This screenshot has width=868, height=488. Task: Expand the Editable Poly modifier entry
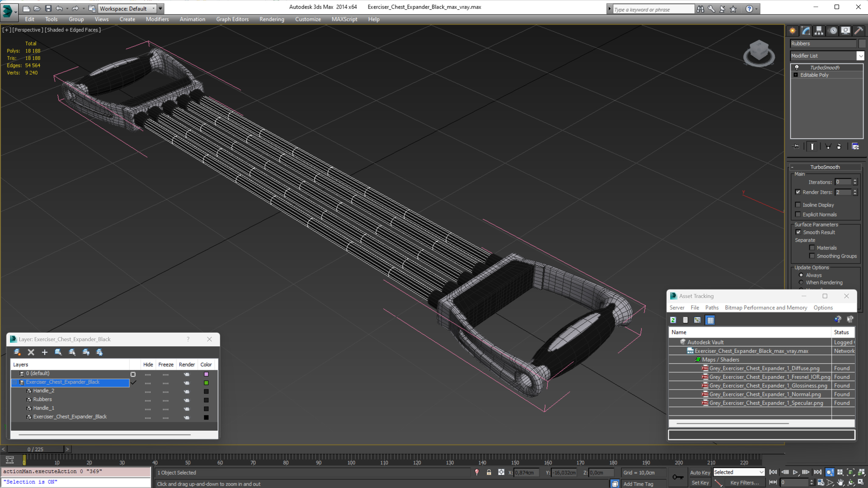(796, 75)
